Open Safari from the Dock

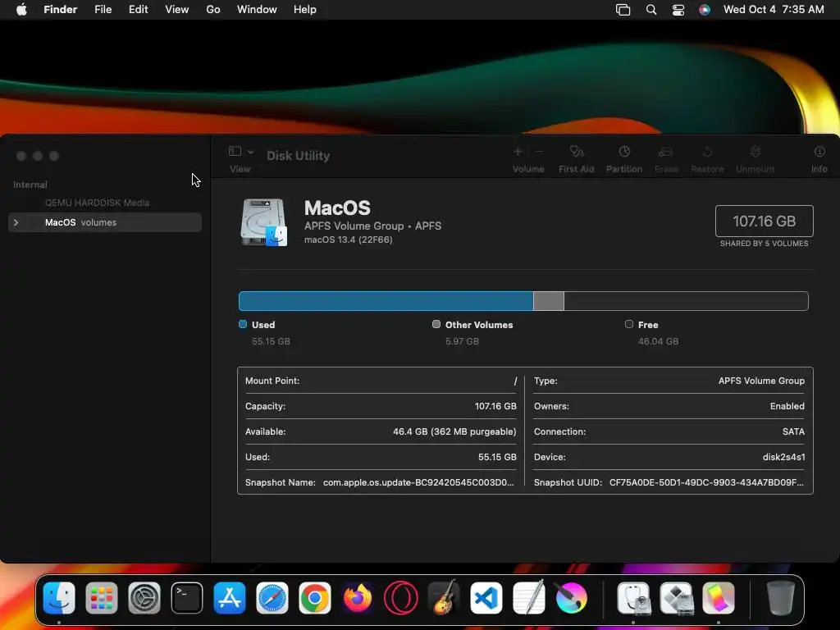point(272,598)
